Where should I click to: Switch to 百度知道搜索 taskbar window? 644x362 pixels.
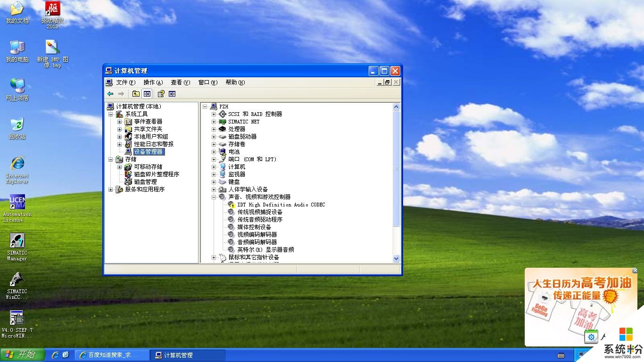(x=112, y=355)
